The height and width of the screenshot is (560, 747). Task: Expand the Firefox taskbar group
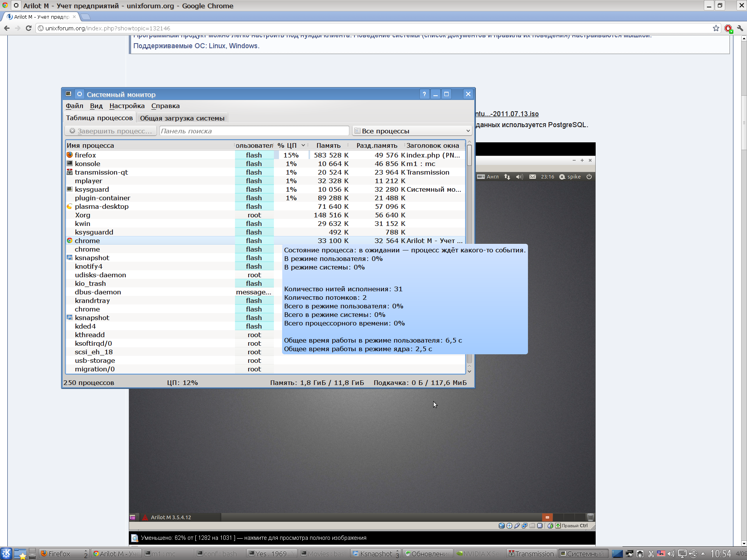pyautogui.click(x=64, y=553)
